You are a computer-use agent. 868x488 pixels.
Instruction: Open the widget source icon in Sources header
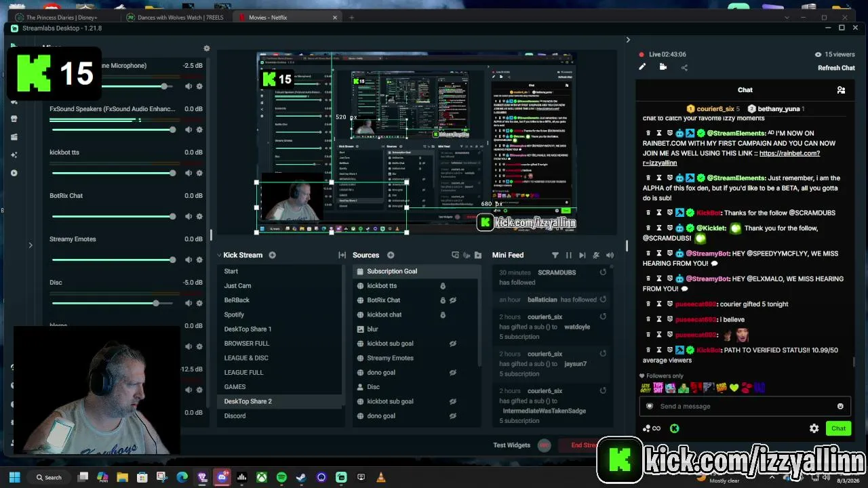(455, 255)
